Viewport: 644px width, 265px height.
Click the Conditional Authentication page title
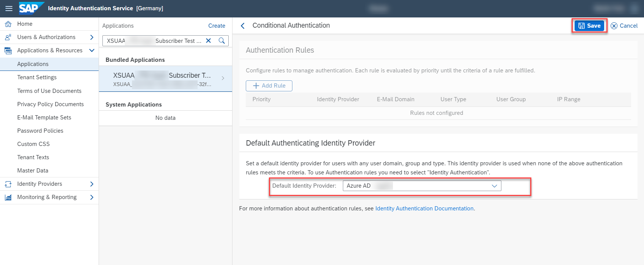tap(291, 25)
